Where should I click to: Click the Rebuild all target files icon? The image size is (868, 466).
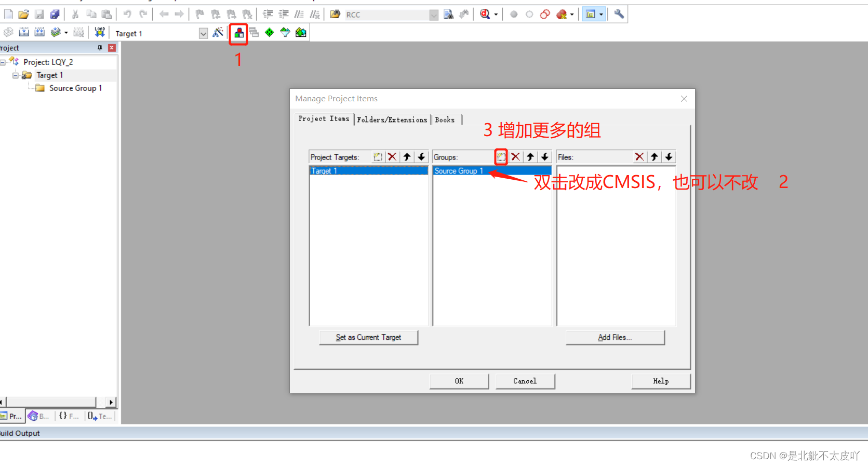tap(39, 32)
